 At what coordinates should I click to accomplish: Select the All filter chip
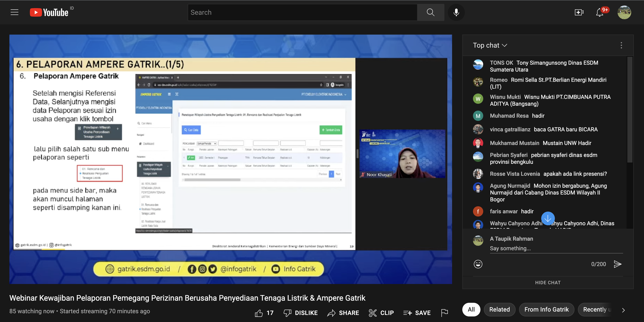pyautogui.click(x=471, y=309)
